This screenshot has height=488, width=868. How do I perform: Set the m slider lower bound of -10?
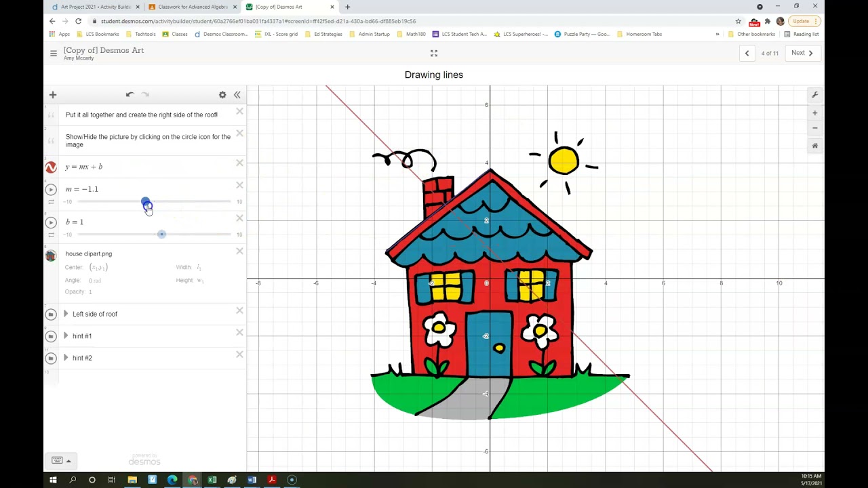(68, 202)
